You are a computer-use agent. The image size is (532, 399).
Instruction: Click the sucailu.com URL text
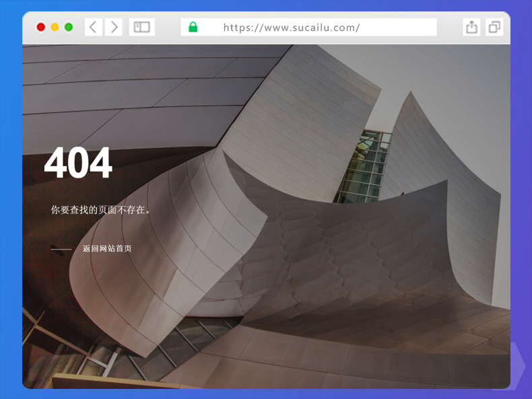point(291,28)
